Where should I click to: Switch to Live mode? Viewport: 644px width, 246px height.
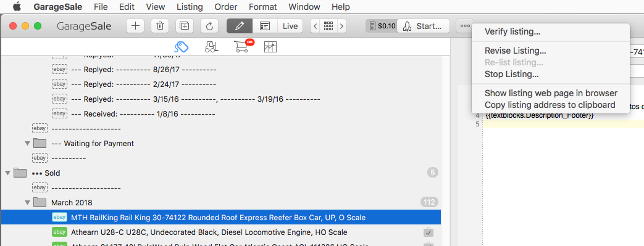pos(290,26)
